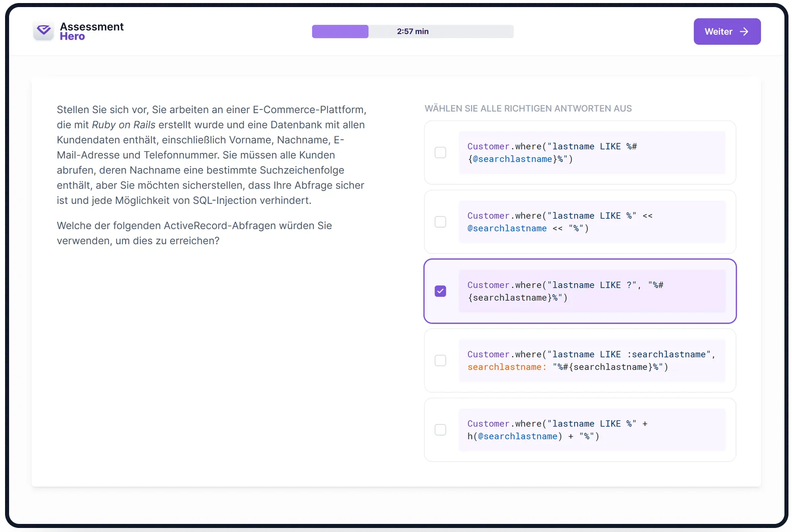Open the Assessment Hero brand name link
Viewport: 792px width, 532px height.
click(91, 31)
